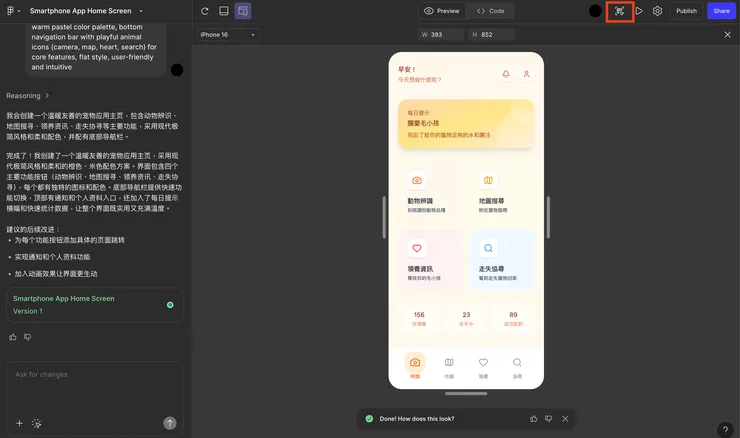The image size is (740, 438).
Task: Dismiss the 'Done! How does this look?' toast
Action: pos(565,419)
